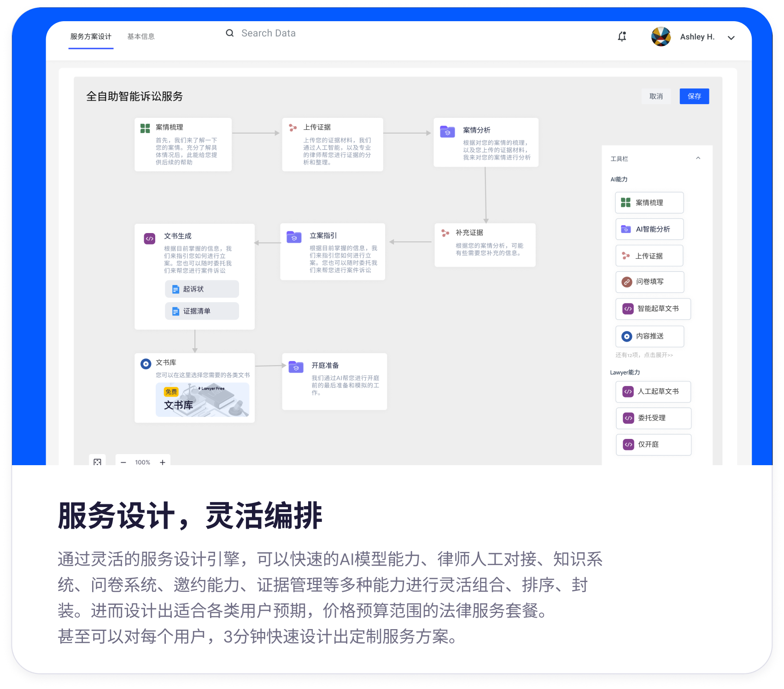Screen dimensions: 784x689
Task: Open the 免费文书库 thumbnail banner
Action: tap(202, 400)
